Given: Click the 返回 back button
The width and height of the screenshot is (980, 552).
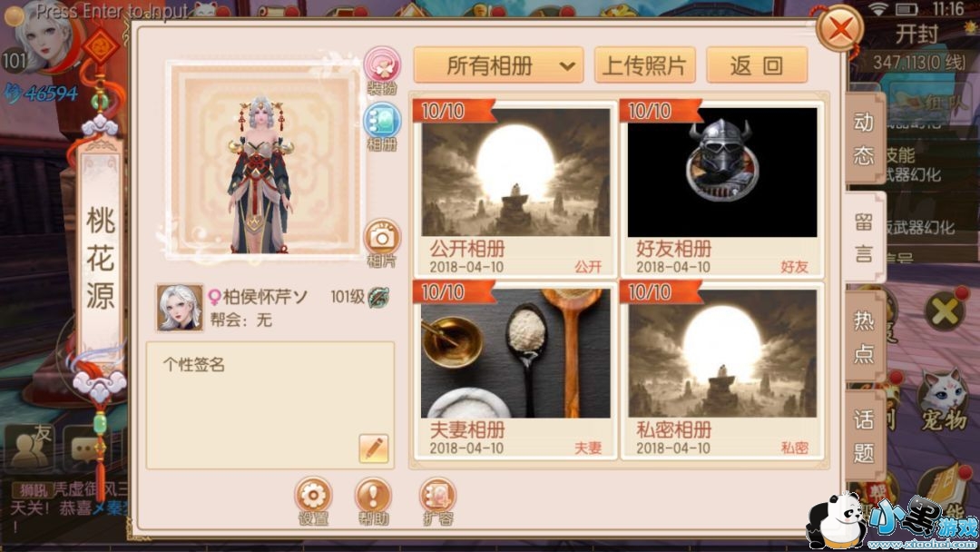Looking at the screenshot, I should 756,65.
